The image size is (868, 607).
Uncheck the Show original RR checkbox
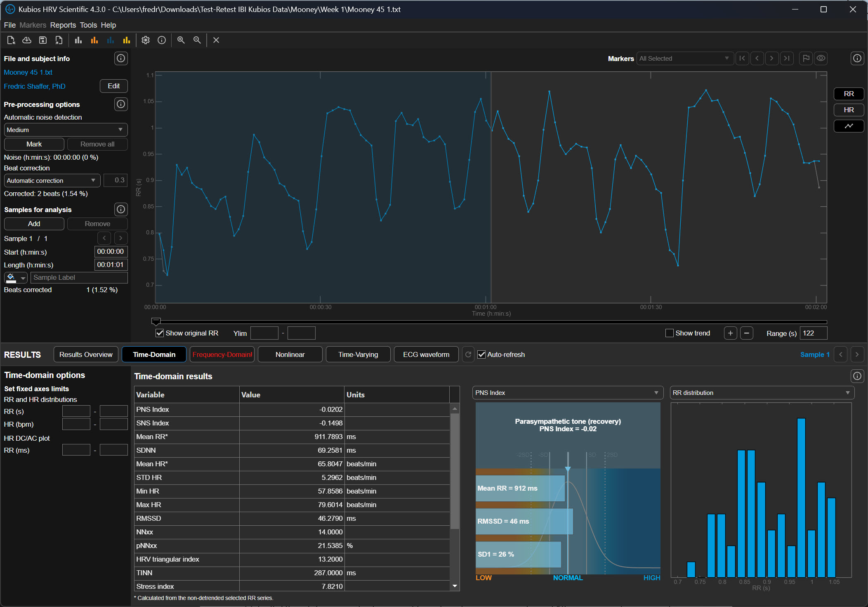[160, 333]
